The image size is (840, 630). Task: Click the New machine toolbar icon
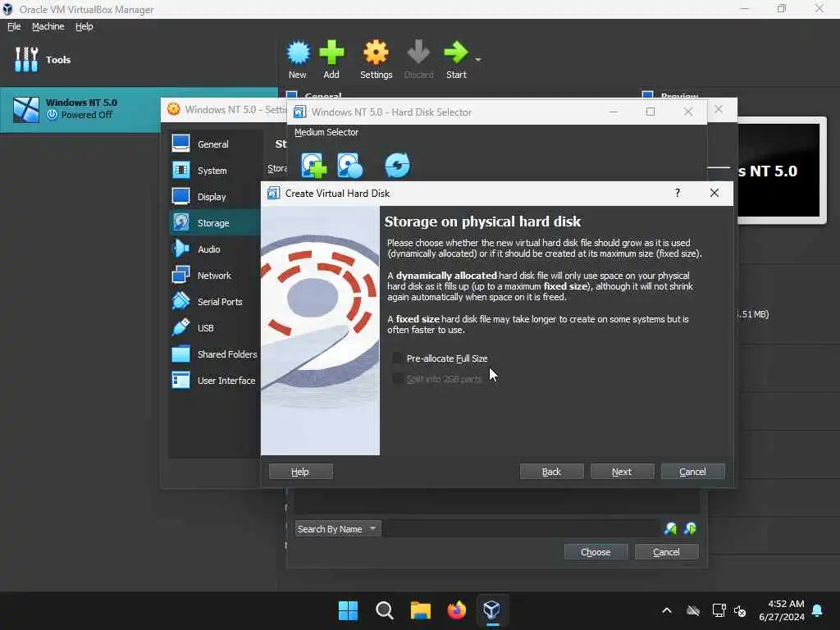pos(298,59)
